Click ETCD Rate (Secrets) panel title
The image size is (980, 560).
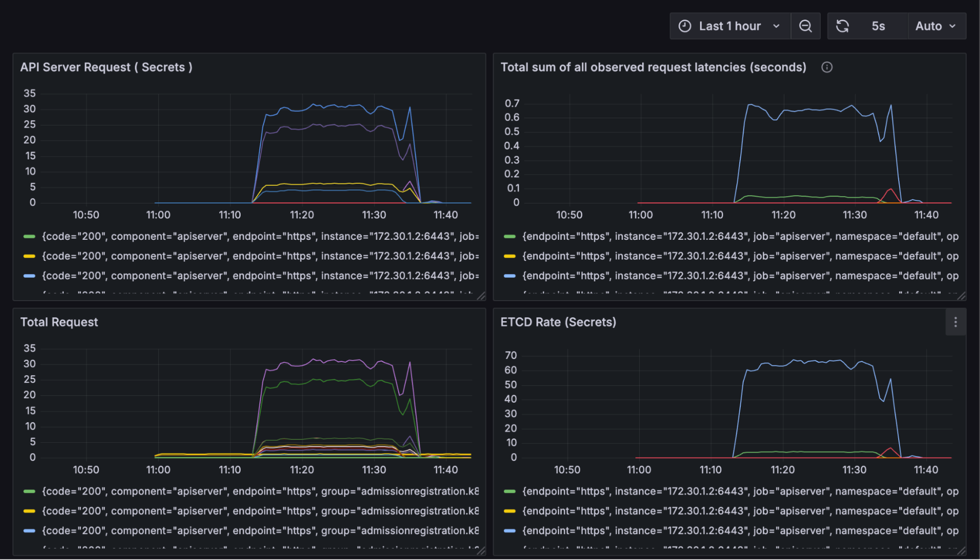point(558,322)
